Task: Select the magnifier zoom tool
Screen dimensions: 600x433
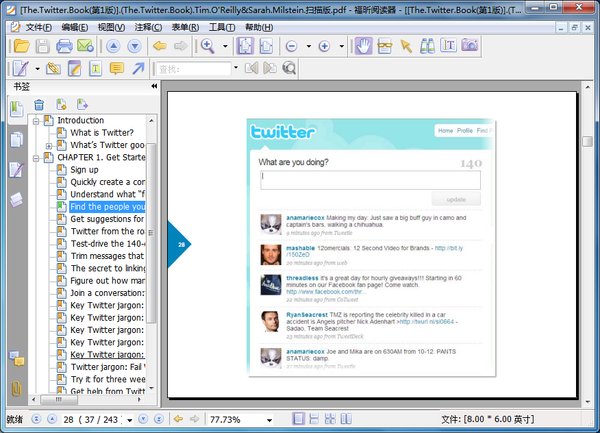Action: 207,46
